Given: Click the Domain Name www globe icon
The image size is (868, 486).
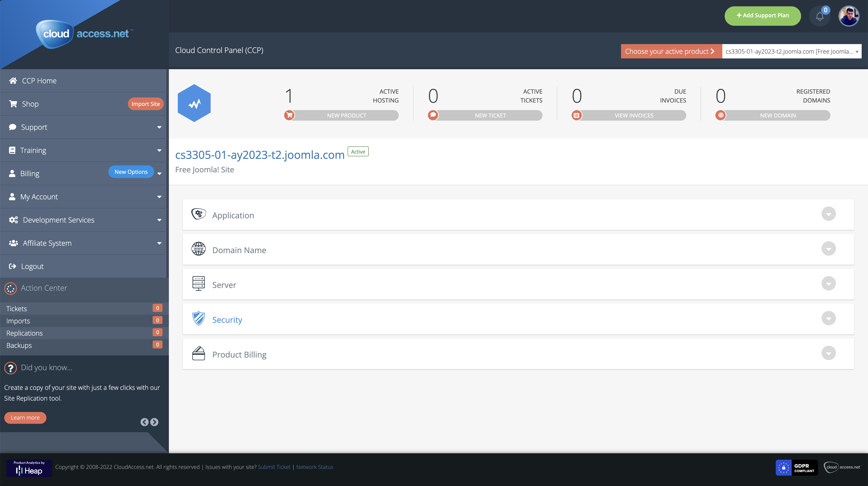Looking at the screenshot, I should (198, 249).
